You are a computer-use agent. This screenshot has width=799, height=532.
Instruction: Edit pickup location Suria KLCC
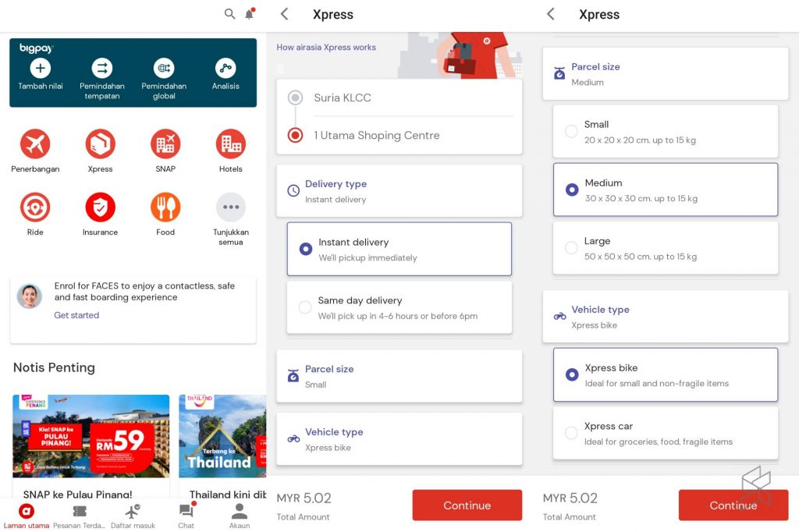point(399,98)
